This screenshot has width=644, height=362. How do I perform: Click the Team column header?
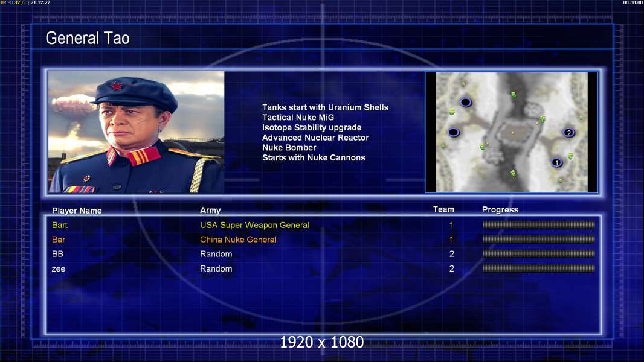pos(443,209)
